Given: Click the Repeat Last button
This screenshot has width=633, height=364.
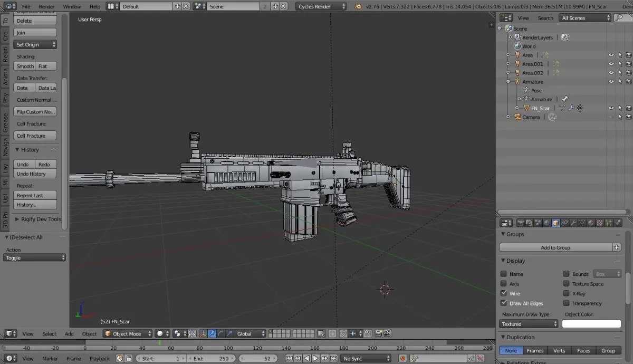Looking at the screenshot, I should [x=35, y=195].
